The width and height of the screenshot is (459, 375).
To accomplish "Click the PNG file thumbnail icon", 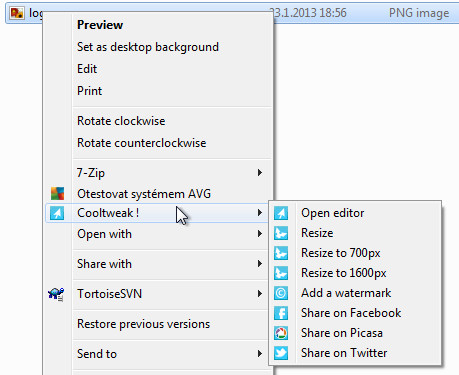I will click(17, 13).
